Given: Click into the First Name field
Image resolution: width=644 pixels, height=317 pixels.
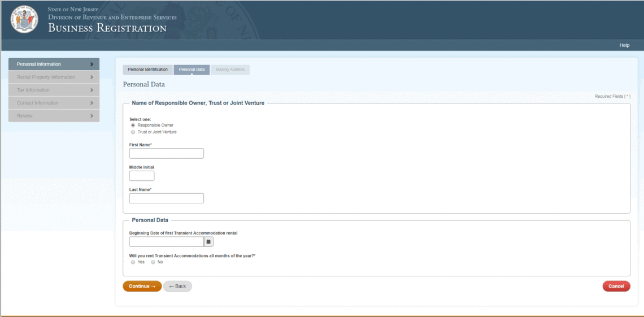Looking at the screenshot, I should [x=166, y=154].
